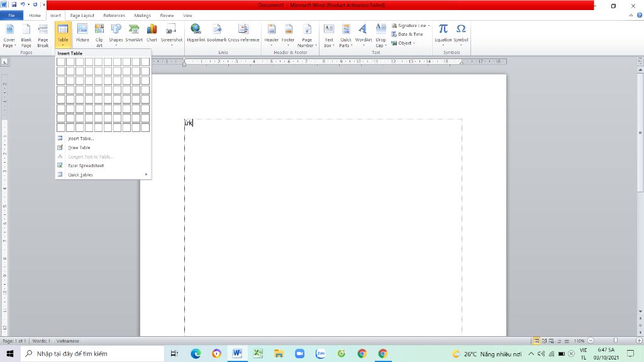The width and height of the screenshot is (644, 362).
Task: Insert a Chart
Action: [152, 33]
